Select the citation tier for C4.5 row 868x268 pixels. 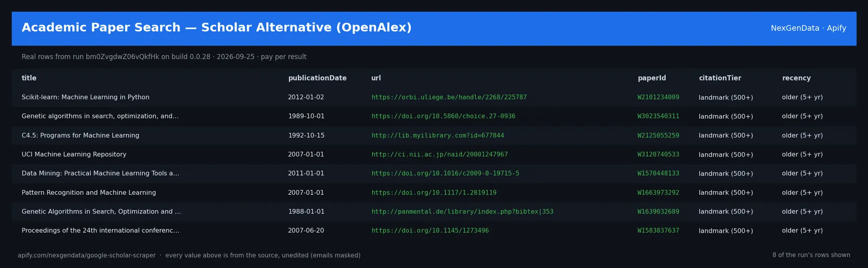[726, 135]
